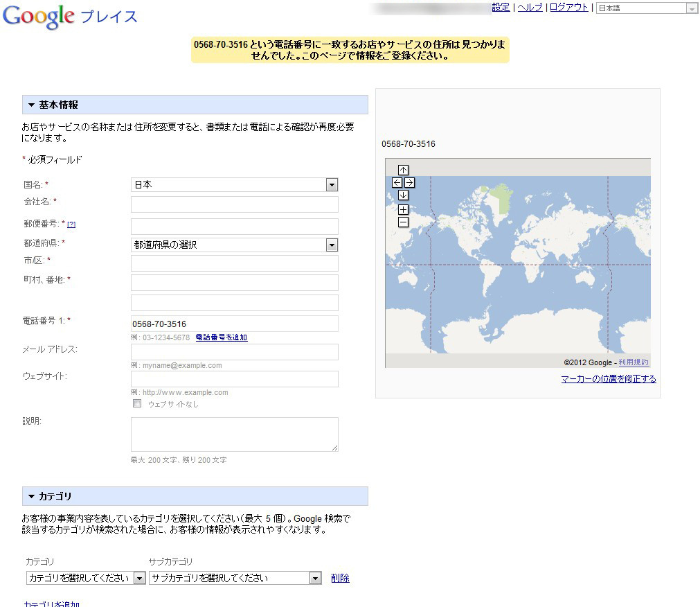Viewport: 700px width, 607px height.
Task: Pan the map left with arrow icon
Action: pos(397,182)
